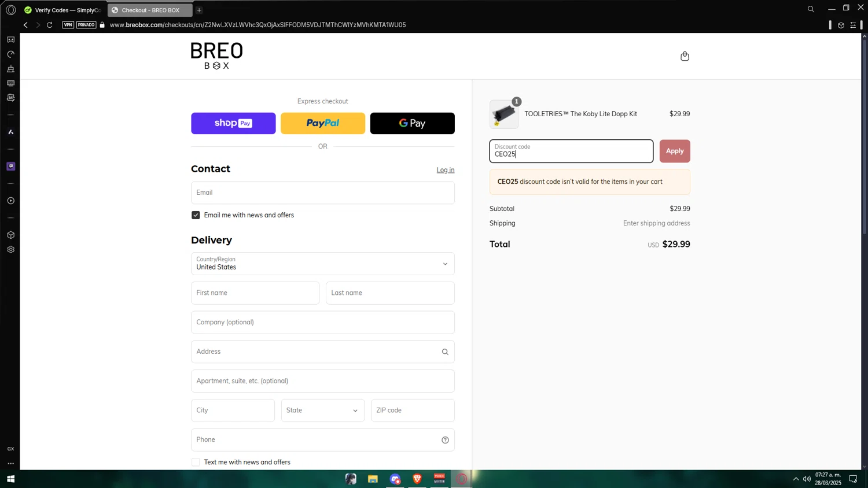This screenshot has width=868, height=488.
Task: Open the shopping bag cart icon
Action: tap(685, 56)
